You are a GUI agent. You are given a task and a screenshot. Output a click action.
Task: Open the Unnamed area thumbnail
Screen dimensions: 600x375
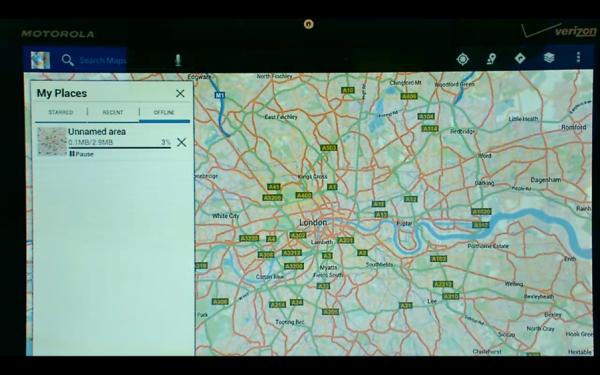52,142
